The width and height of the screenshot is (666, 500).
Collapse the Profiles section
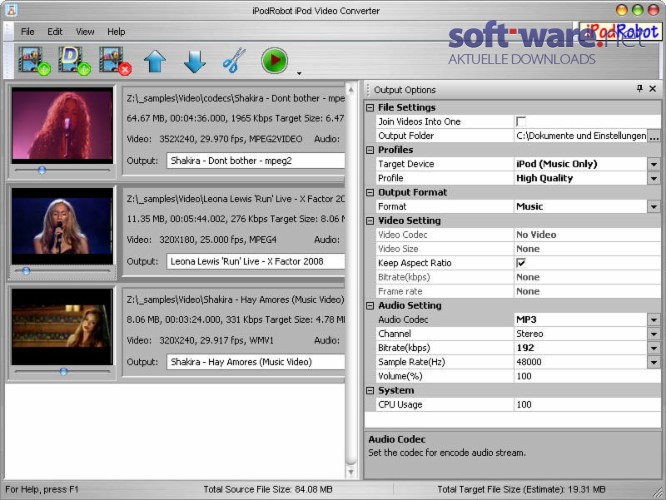pos(370,150)
